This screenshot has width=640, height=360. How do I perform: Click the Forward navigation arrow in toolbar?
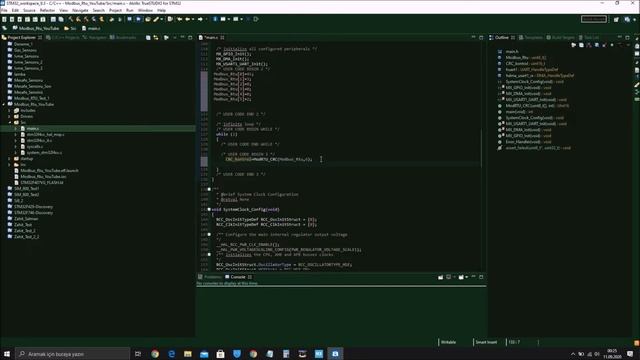coord(200,19)
